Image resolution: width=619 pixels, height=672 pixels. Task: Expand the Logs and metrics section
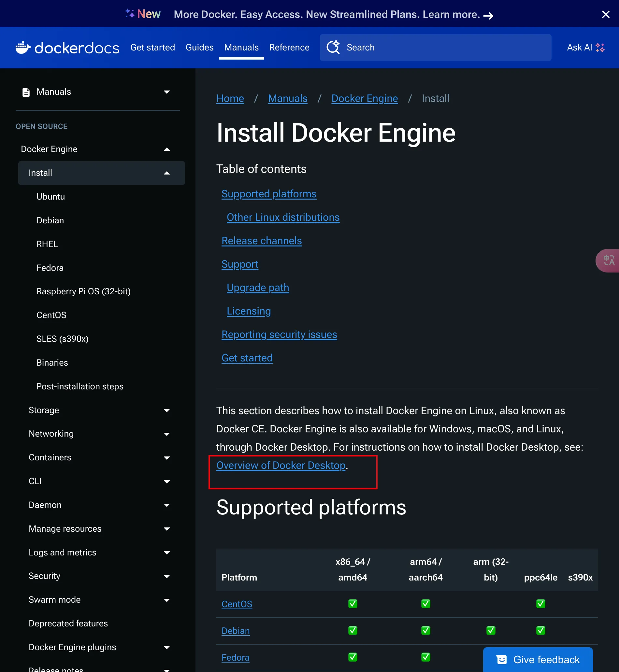coord(166,553)
